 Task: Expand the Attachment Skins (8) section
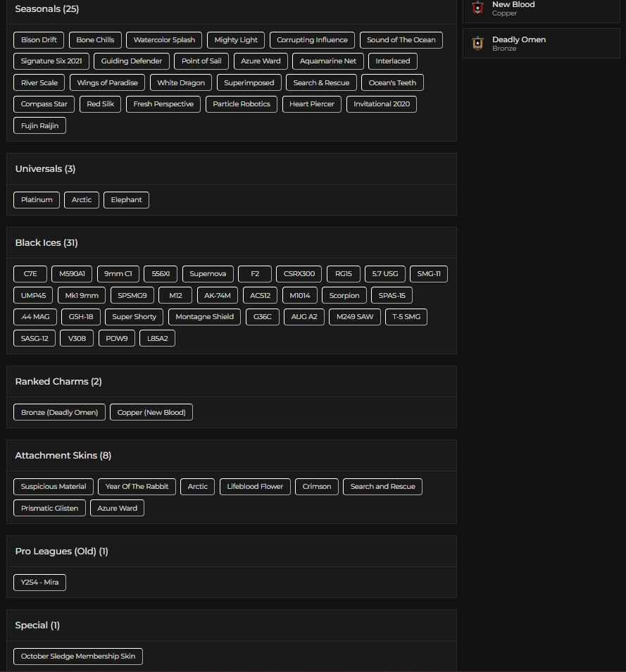[x=63, y=455]
